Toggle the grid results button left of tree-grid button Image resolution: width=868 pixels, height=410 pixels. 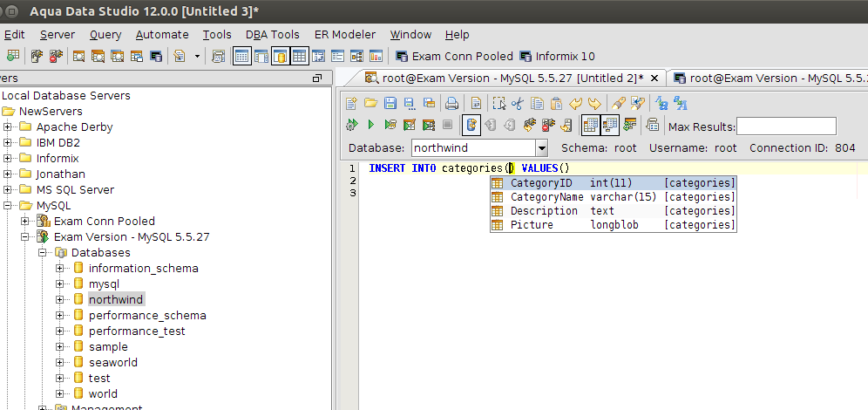click(x=591, y=126)
